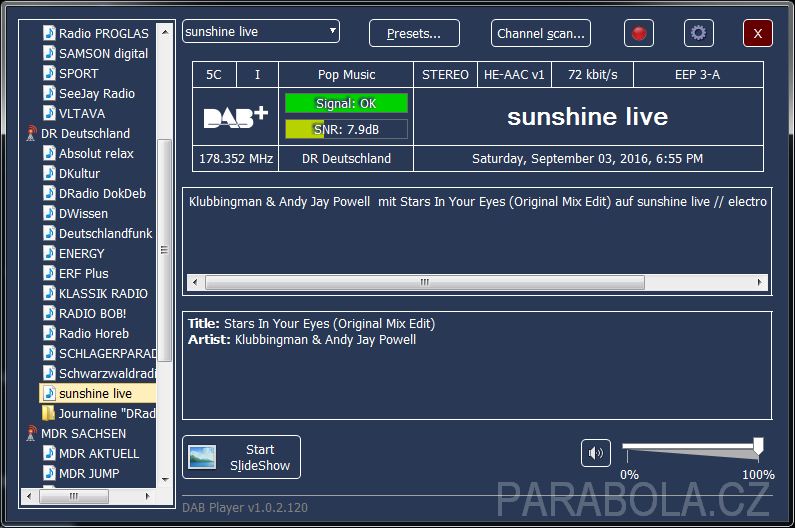Click the antenna icon beside DR Deutschland
This screenshot has width=796, height=528.
31,134
